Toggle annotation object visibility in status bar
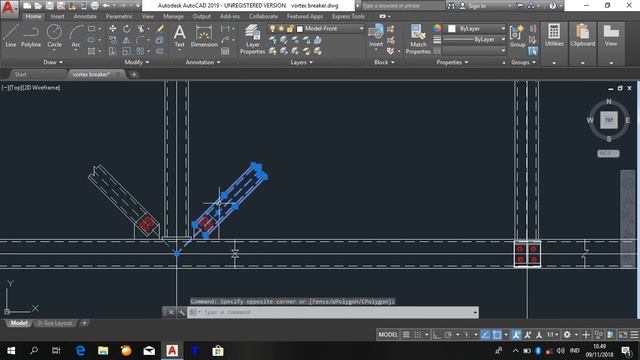This screenshot has height=360, width=640. (x=516, y=335)
